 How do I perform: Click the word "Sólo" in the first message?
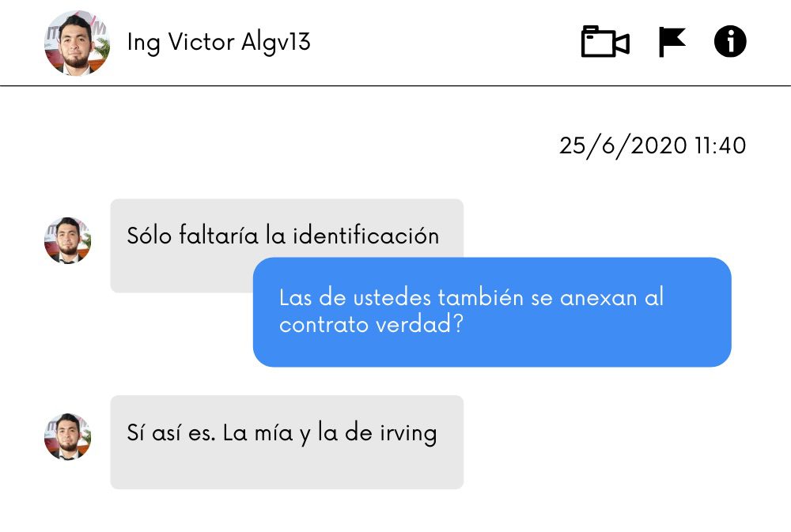coord(149,236)
